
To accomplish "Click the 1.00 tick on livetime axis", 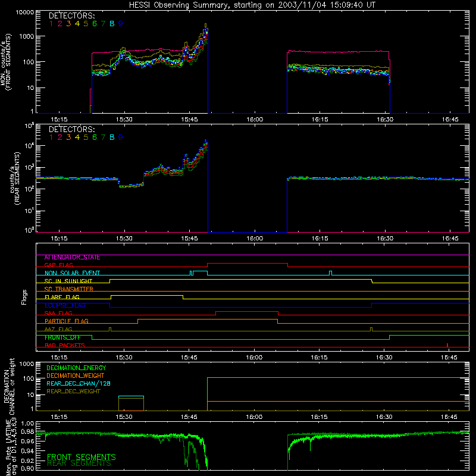I will click(28, 424).
